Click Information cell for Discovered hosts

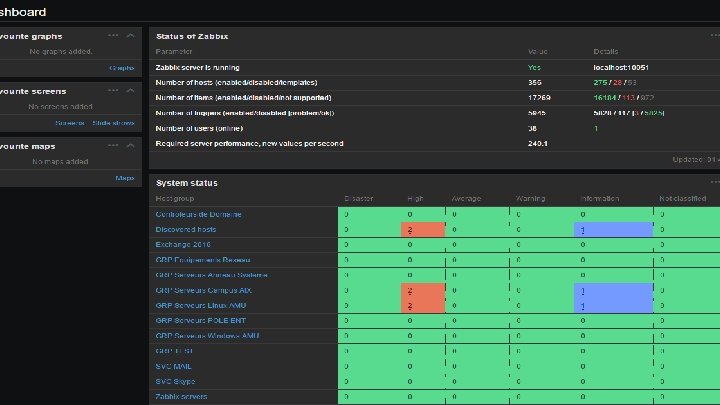pyautogui.click(x=613, y=230)
